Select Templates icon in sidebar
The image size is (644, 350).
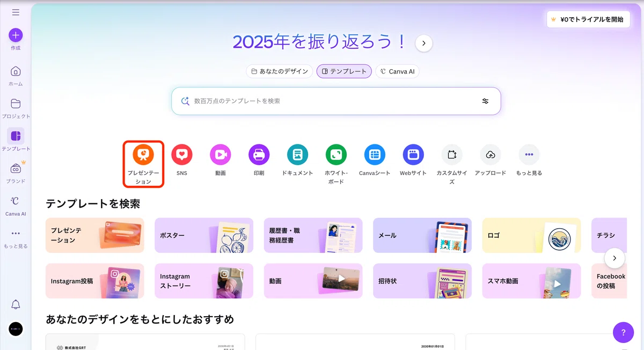coord(16,136)
